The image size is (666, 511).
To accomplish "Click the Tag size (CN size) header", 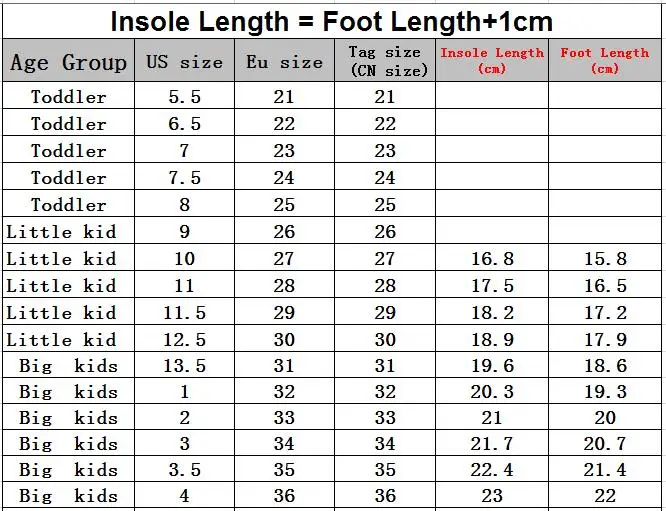I will [x=385, y=60].
